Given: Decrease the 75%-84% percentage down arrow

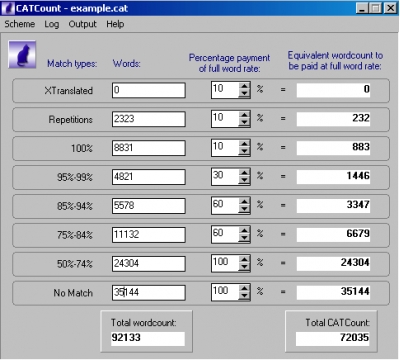Looking at the screenshot, I should pyautogui.click(x=244, y=238).
